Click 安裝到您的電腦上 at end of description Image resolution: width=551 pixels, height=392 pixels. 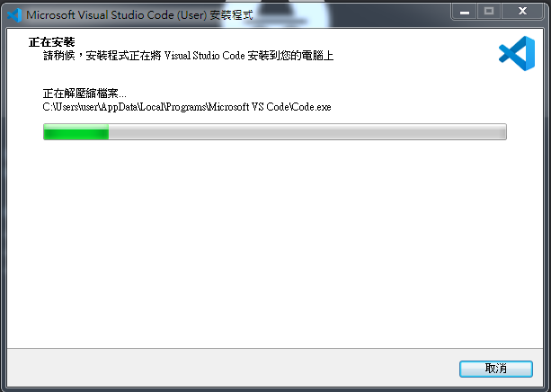coord(290,56)
